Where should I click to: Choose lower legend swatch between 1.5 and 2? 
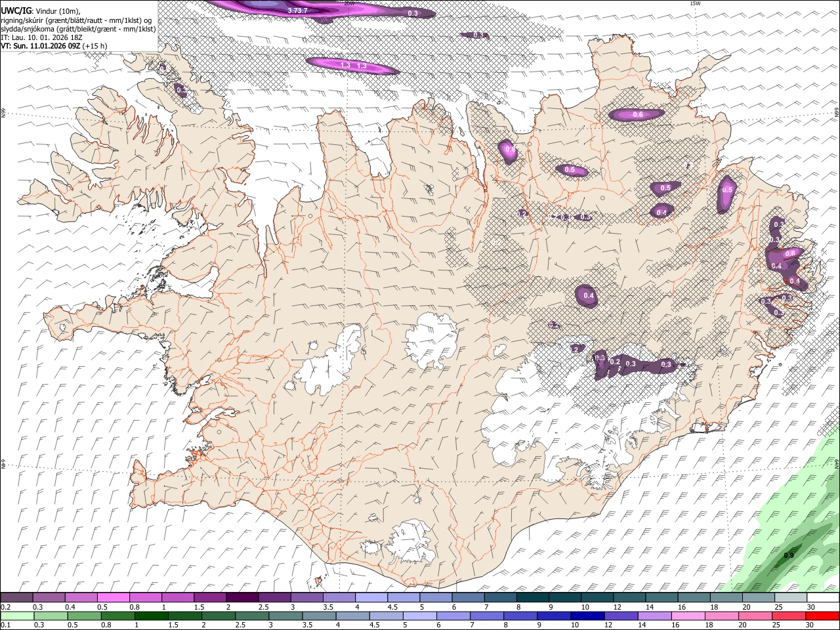(184, 616)
